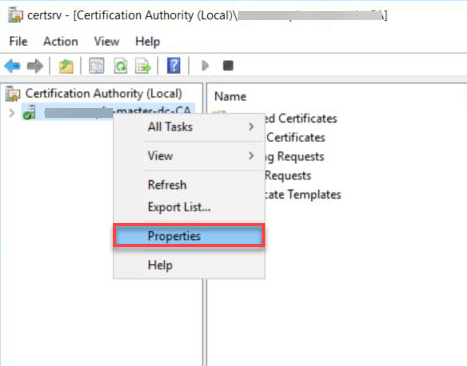Click the Up one level folder icon
The height and width of the screenshot is (366, 467).
tap(66, 66)
